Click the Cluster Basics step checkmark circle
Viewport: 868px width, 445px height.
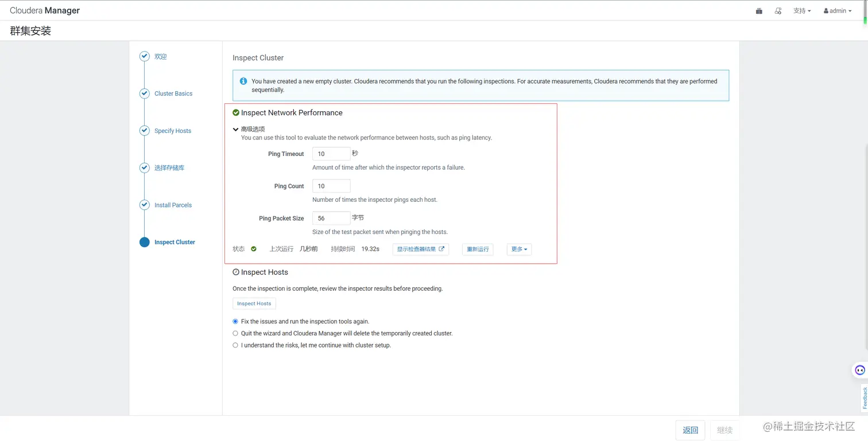[x=145, y=93]
